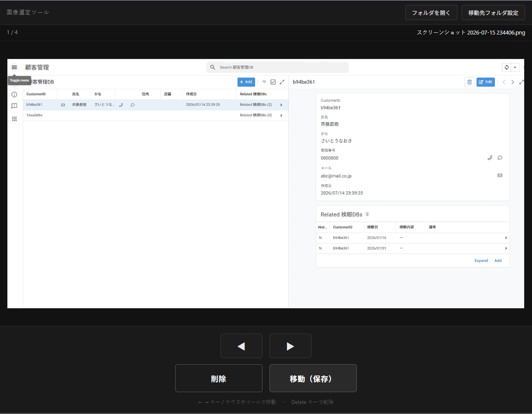Click the mail icon beside abc@mail.co.jp
532x414 pixels.
coord(500,175)
